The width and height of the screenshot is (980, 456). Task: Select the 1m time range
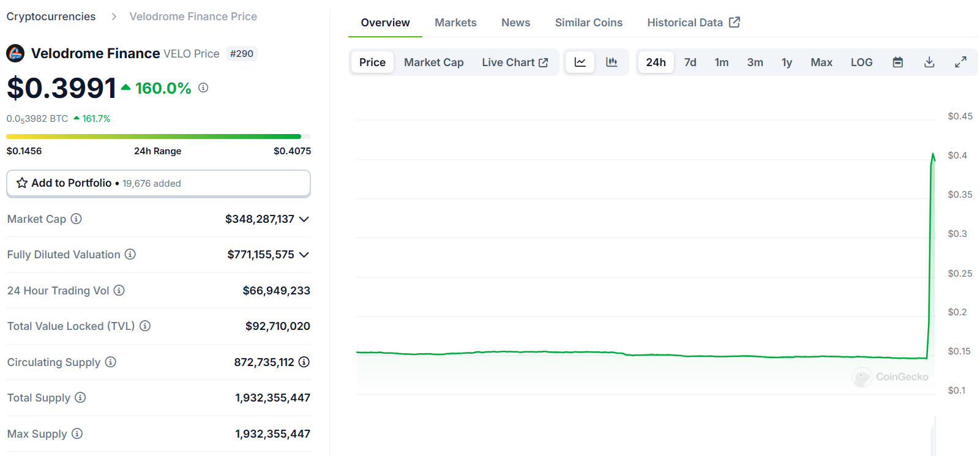click(x=722, y=62)
